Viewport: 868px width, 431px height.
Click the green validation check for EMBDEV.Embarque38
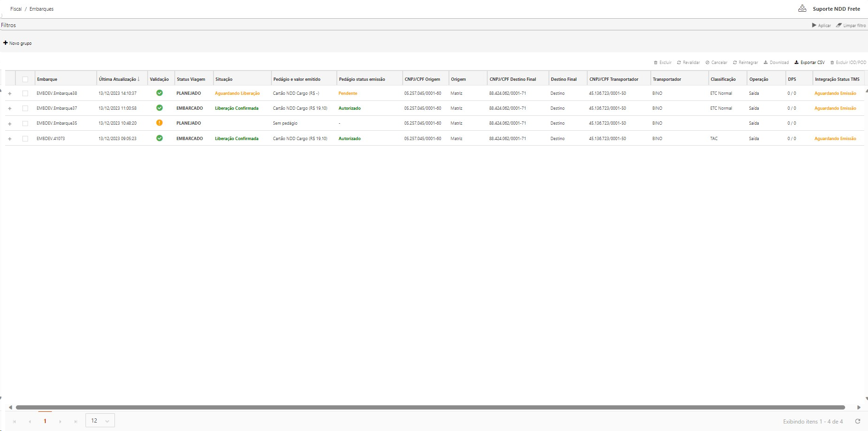coord(159,93)
